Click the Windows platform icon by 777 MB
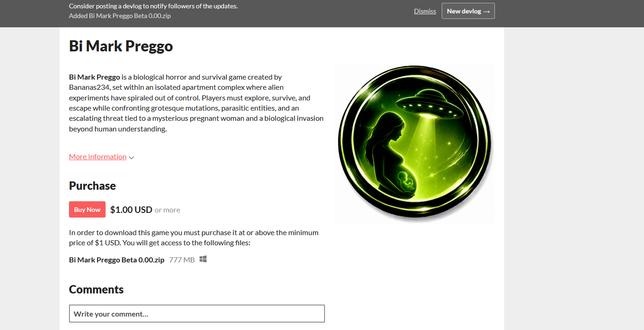Image resolution: width=644 pixels, height=330 pixels. 203,259
